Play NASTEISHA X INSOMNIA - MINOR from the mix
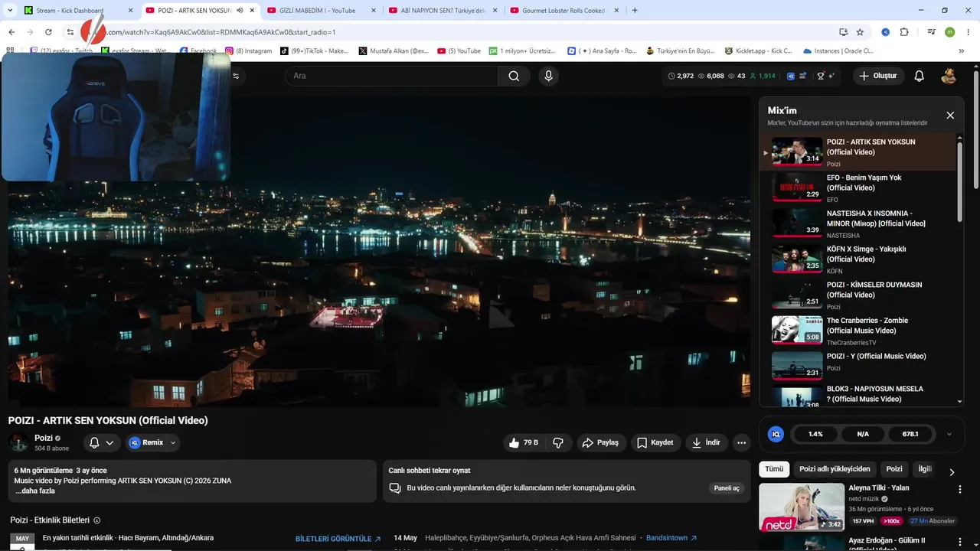 coord(858,223)
